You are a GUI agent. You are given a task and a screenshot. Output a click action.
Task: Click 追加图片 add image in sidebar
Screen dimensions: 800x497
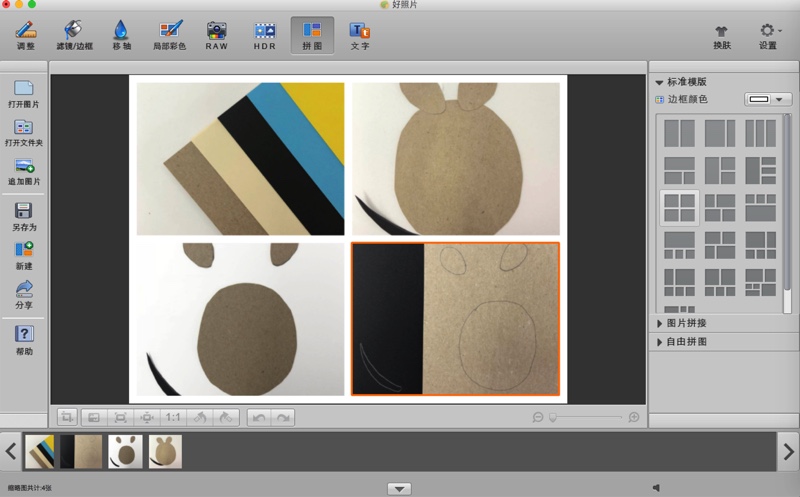[23, 172]
